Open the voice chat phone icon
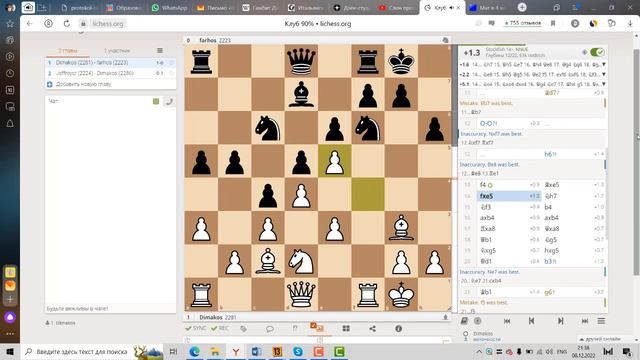The width and height of the screenshot is (640, 360). pos(169,101)
